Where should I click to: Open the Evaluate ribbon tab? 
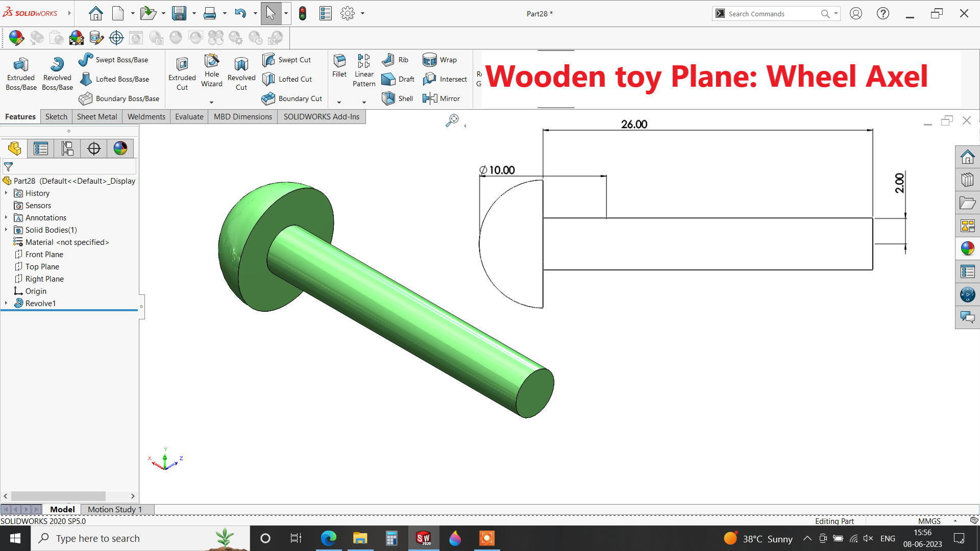(x=189, y=116)
